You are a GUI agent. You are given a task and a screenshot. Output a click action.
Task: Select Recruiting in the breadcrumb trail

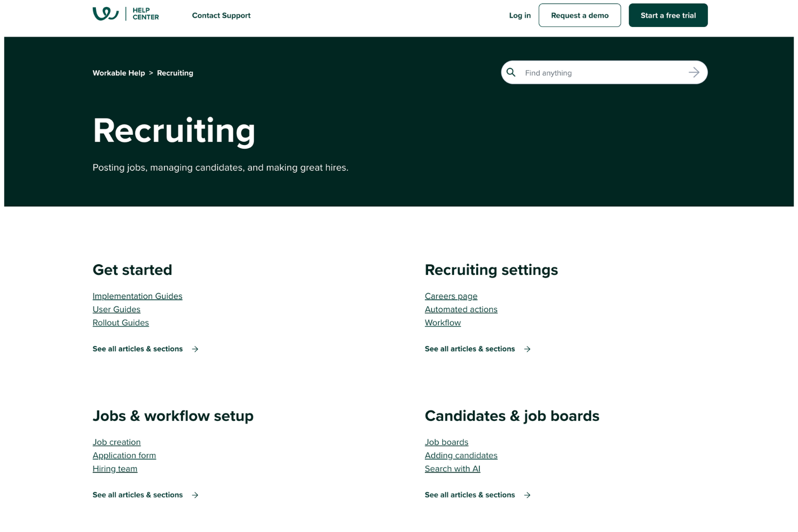click(175, 73)
